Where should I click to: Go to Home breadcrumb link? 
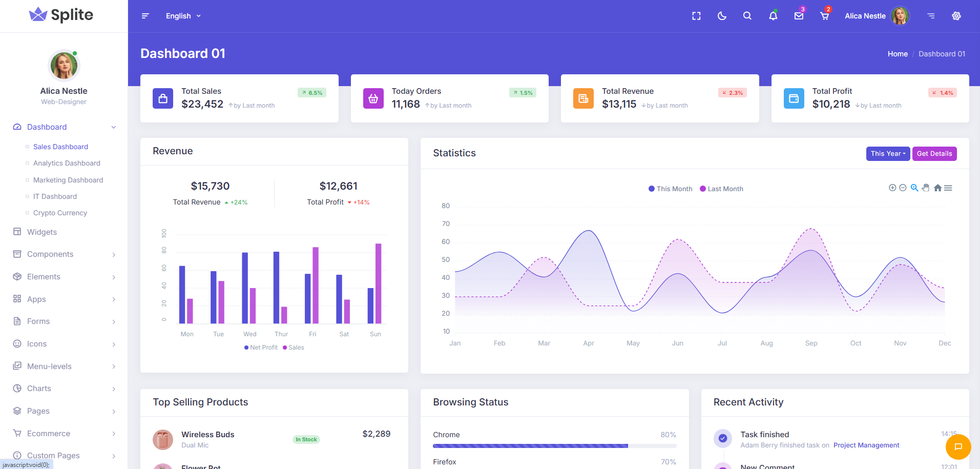(x=898, y=54)
